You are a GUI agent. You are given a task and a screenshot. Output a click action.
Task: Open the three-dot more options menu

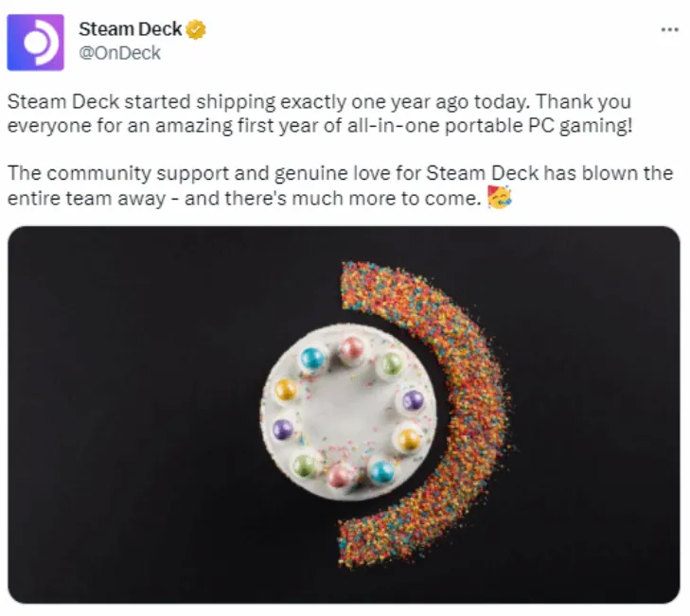[670, 30]
